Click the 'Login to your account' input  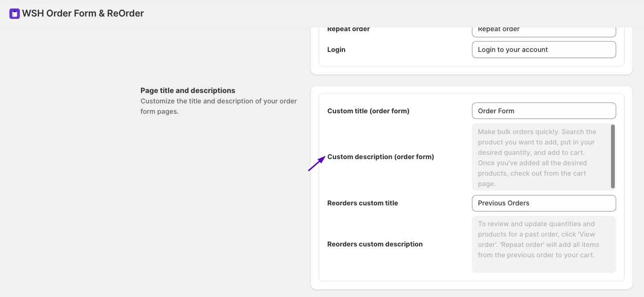(x=544, y=50)
